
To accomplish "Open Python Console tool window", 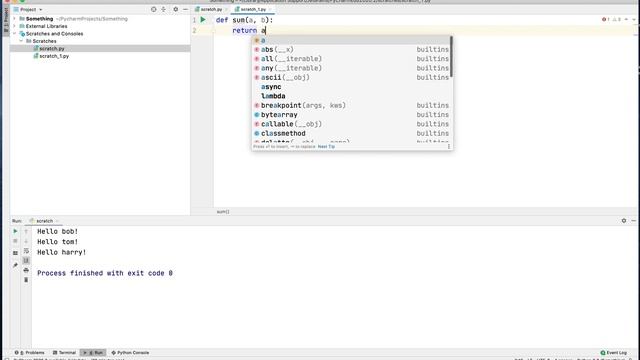I will [x=130, y=352].
